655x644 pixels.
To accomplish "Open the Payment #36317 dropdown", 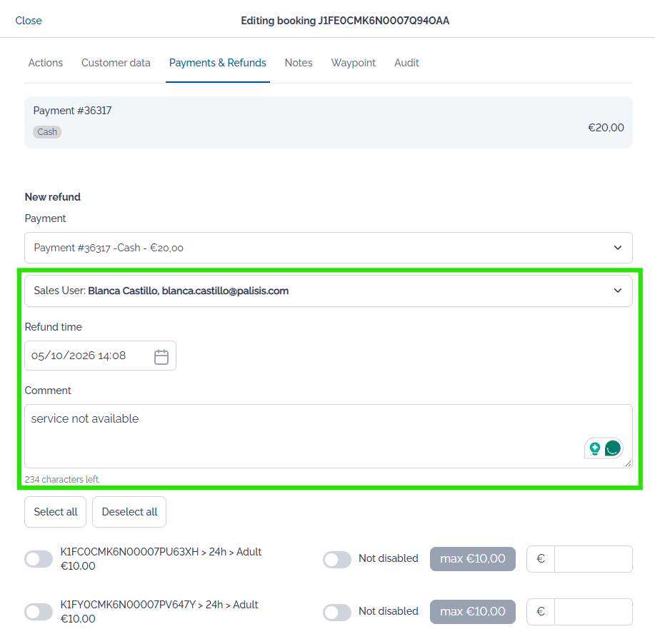I will [329, 248].
